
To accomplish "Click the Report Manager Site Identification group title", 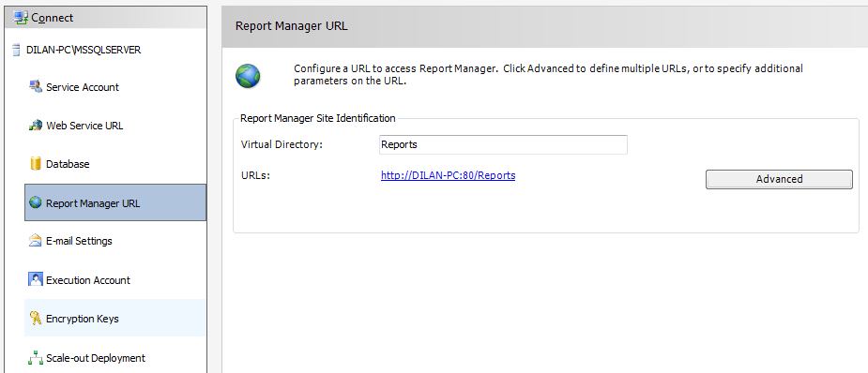I will (x=318, y=118).
